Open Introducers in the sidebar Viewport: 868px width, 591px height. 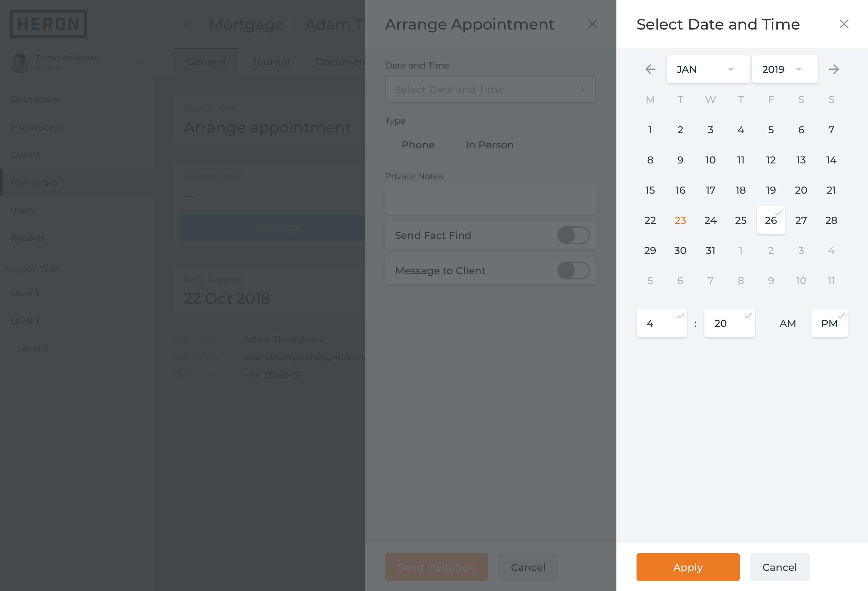point(36,127)
